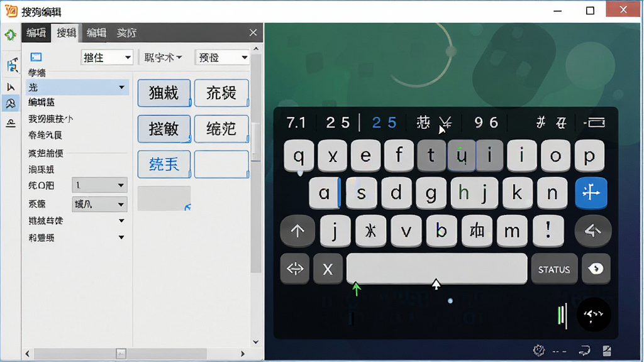Toggle the shift up-arrow key on the keyboard
This screenshot has height=362, width=644.
click(297, 231)
